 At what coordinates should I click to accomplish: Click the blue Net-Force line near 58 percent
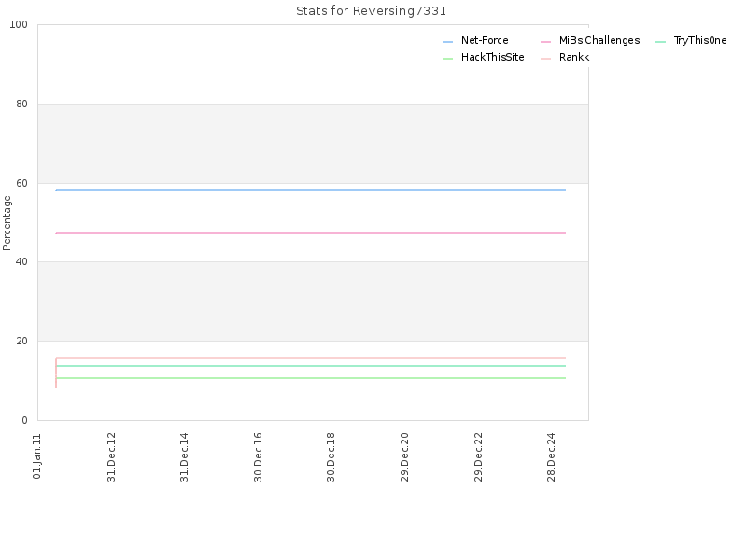(311, 190)
